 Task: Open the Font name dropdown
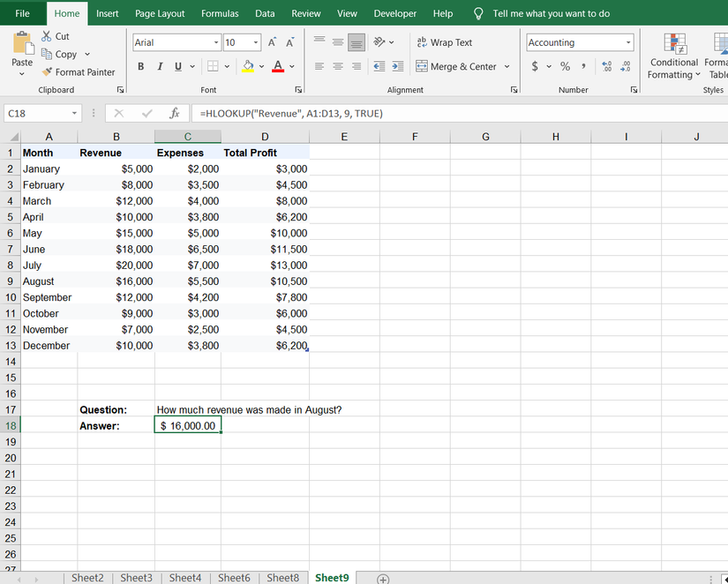[214, 42]
